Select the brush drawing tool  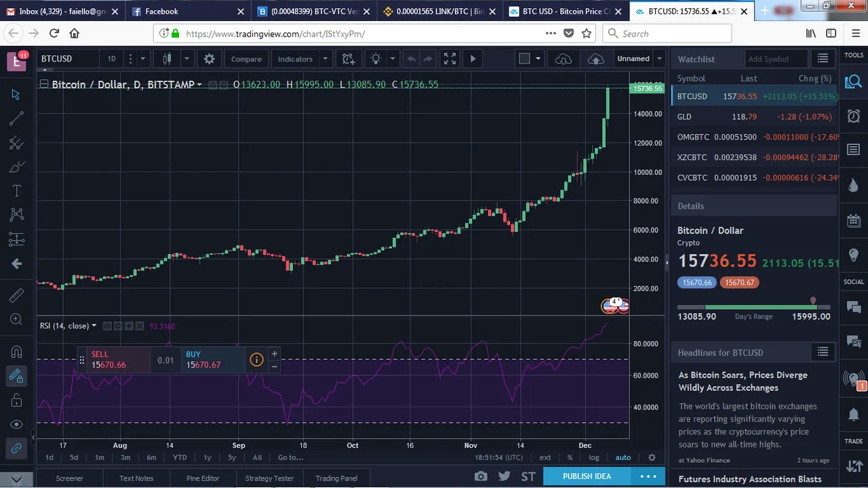[16, 167]
